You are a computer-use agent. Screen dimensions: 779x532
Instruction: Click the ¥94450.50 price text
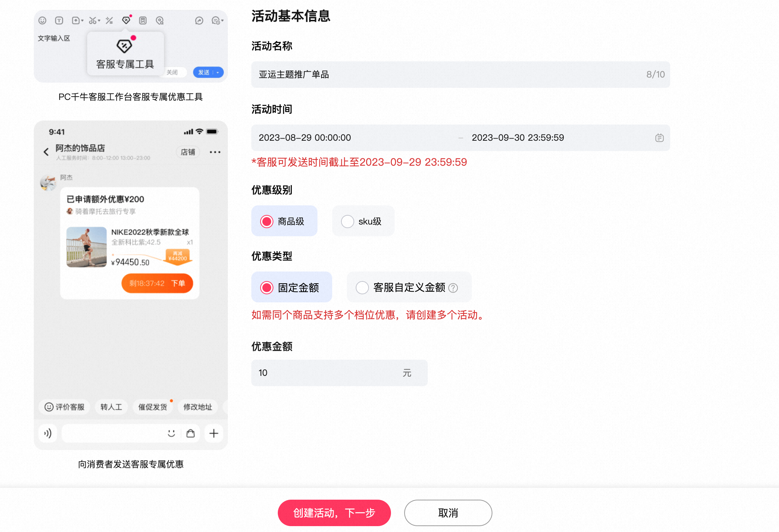coord(130,262)
